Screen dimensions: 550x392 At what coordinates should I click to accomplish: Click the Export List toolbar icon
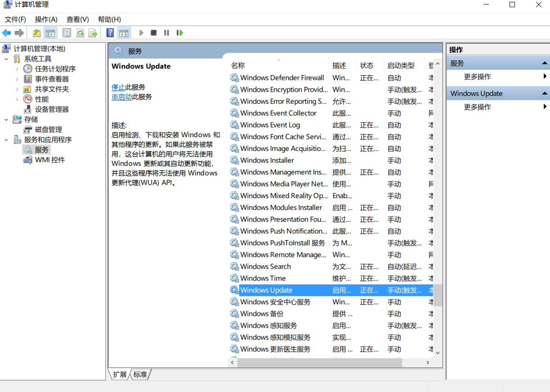(93, 33)
